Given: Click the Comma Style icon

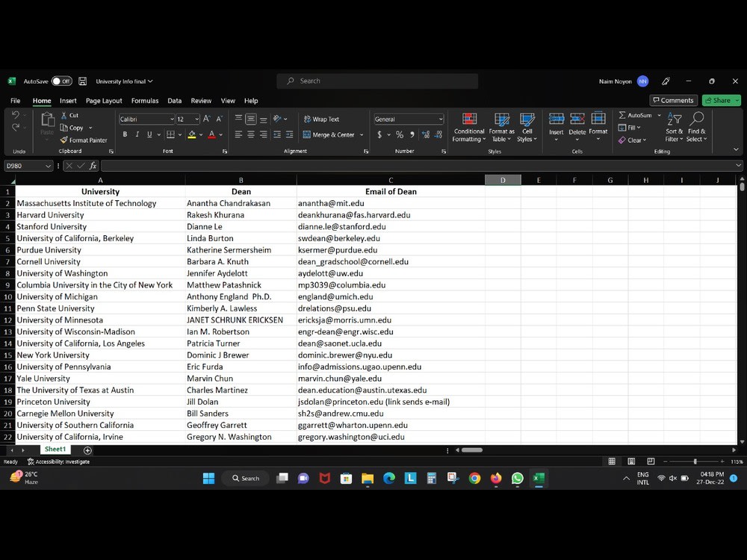Looking at the screenshot, I should click(x=412, y=134).
